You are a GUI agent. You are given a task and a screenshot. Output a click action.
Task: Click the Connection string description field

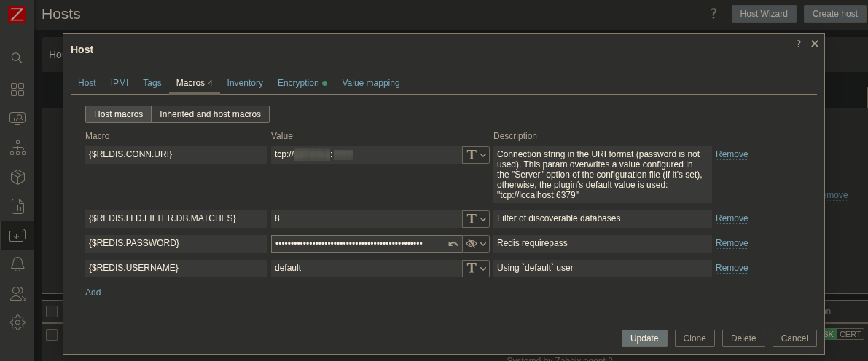coord(602,175)
